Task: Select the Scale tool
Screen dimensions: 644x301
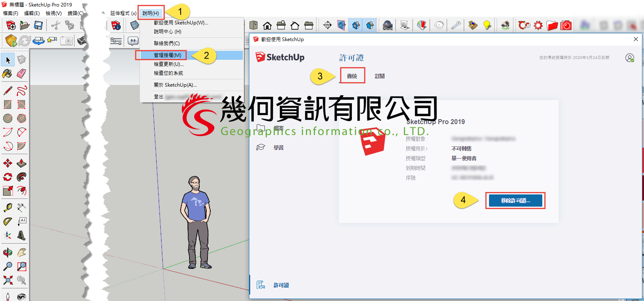Action: click(8, 191)
